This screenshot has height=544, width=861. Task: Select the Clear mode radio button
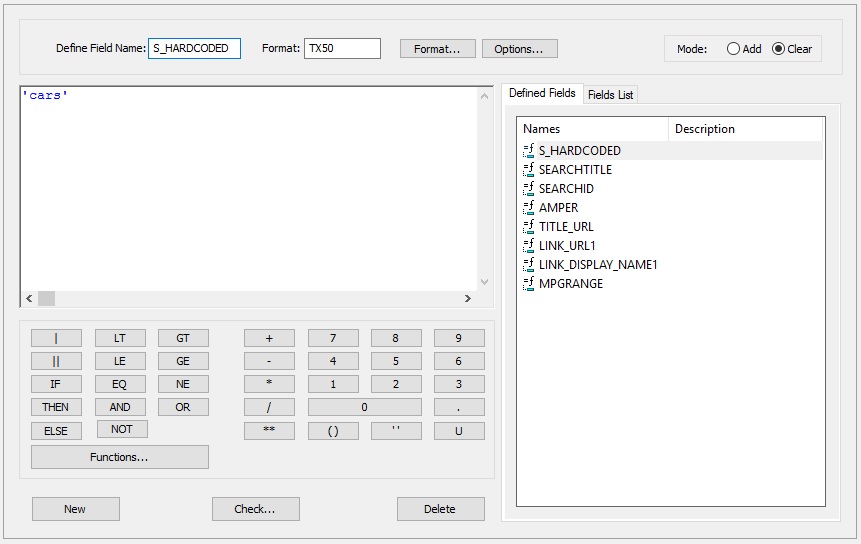[x=779, y=49]
